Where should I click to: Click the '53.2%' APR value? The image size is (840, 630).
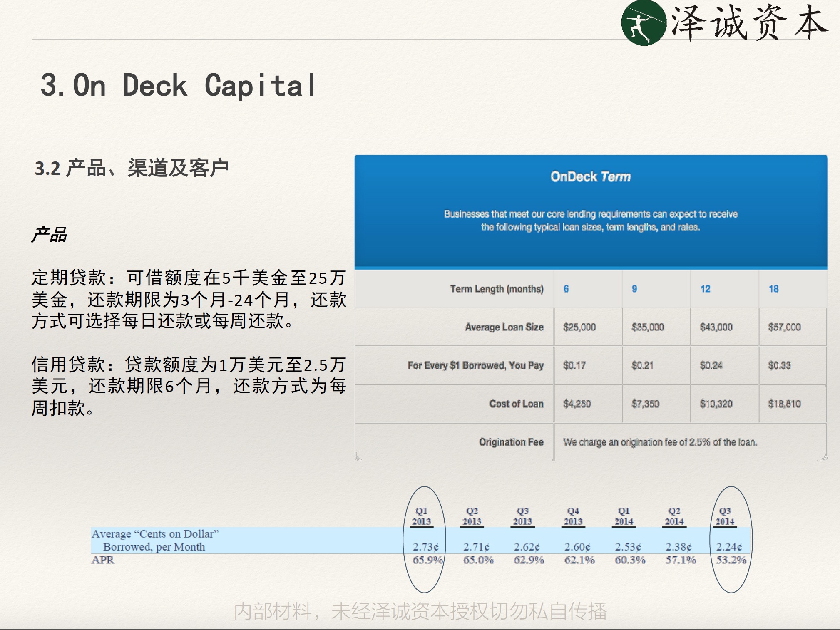coord(731,560)
